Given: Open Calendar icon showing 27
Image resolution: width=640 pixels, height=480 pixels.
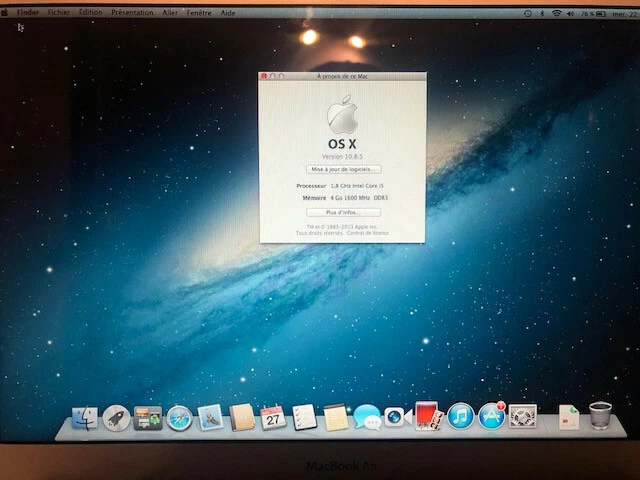Looking at the screenshot, I should click(273, 417).
